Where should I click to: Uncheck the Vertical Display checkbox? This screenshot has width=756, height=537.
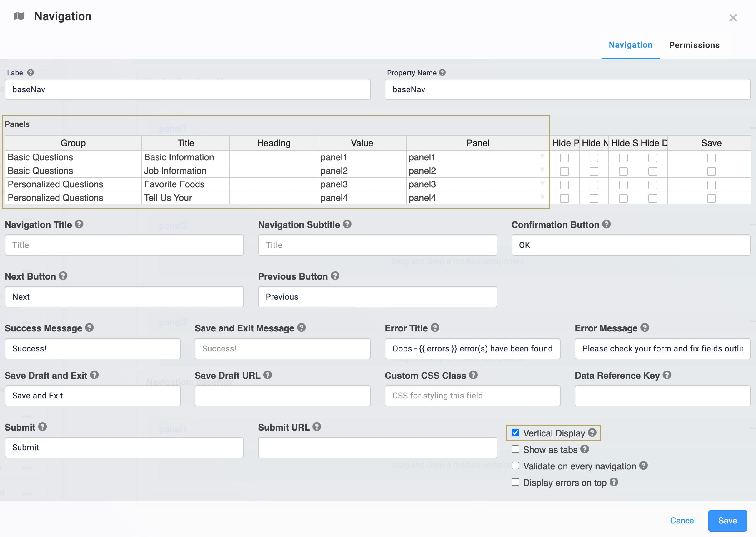(515, 433)
